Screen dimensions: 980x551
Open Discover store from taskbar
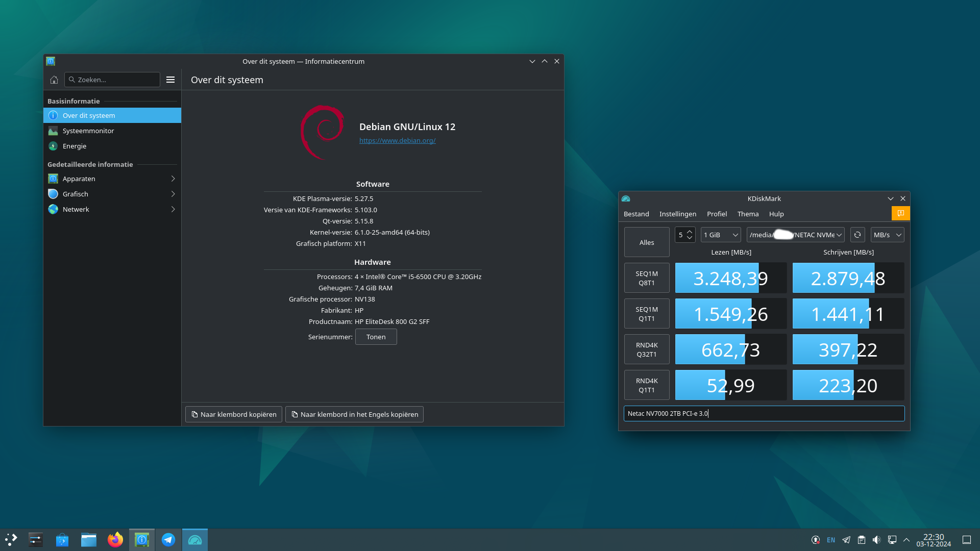62,540
